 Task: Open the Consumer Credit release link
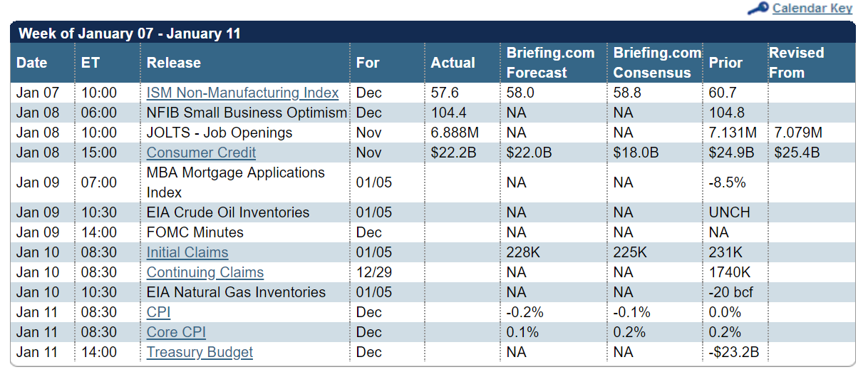pos(201,153)
